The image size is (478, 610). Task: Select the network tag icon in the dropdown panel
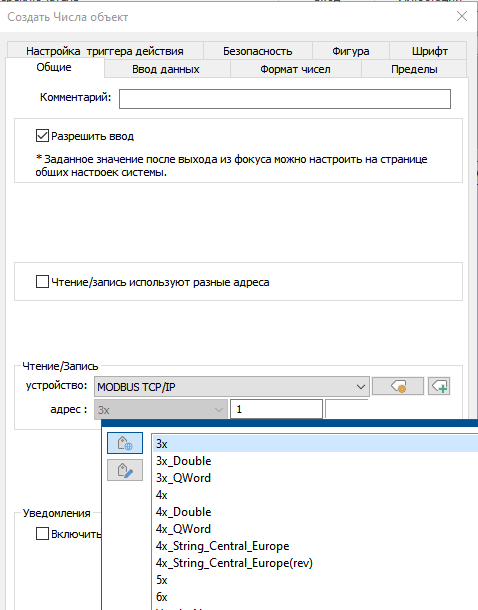tap(125, 443)
